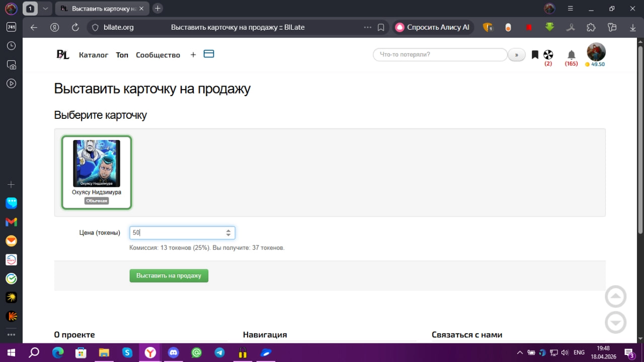Open blue chat messenger in sidebar
The width and height of the screenshot is (644, 362).
11,203
